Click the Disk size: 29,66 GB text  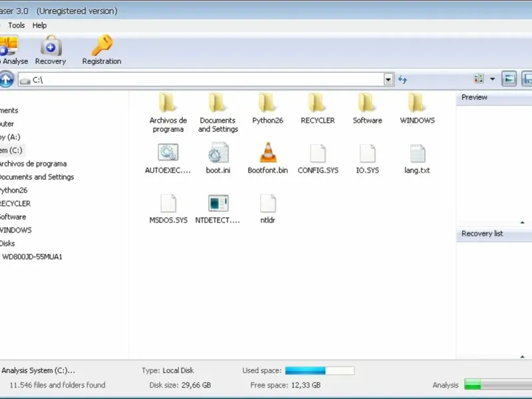tap(180, 385)
